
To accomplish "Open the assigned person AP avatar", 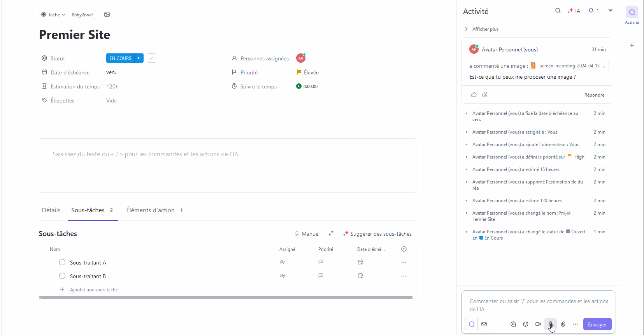I will (301, 58).
